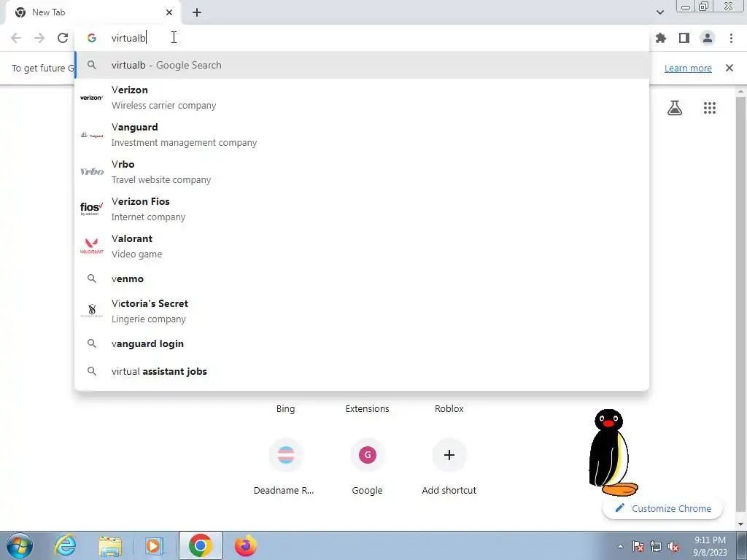
Task: Choose the Vanguard investment company suggestion
Action: pos(362,135)
